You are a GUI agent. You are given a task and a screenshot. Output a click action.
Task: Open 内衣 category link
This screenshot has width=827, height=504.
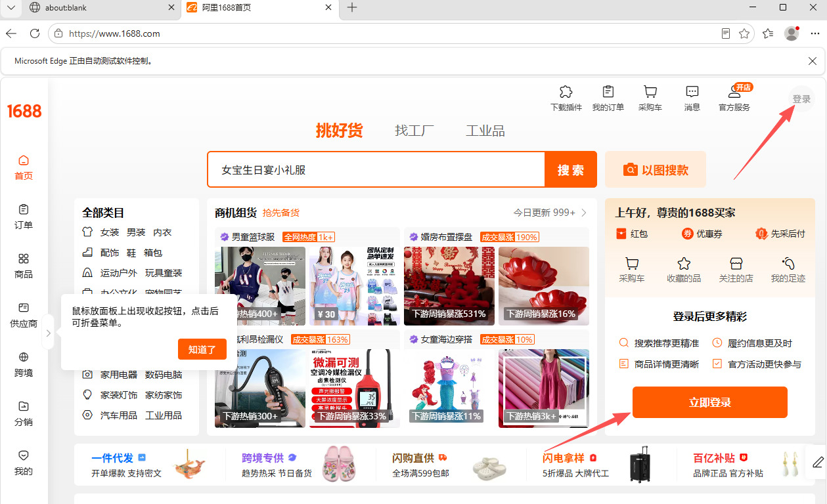[x=162, y=232]
